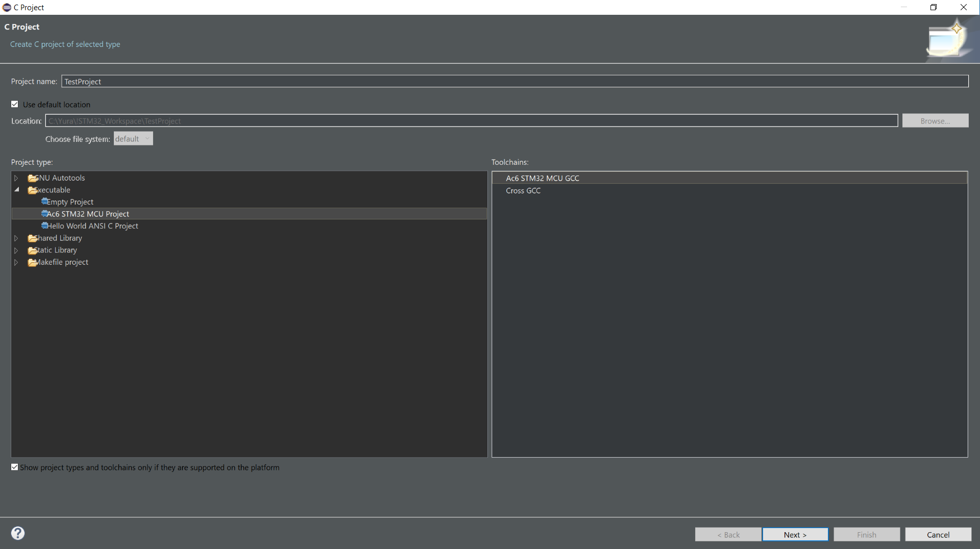Expand the Makefile project tree node
980x549 pixels.
point(16,263)
